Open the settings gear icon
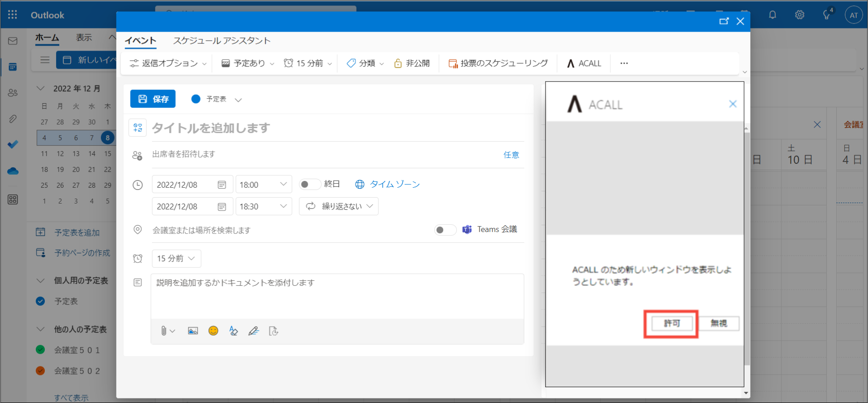 pos(800,15)
